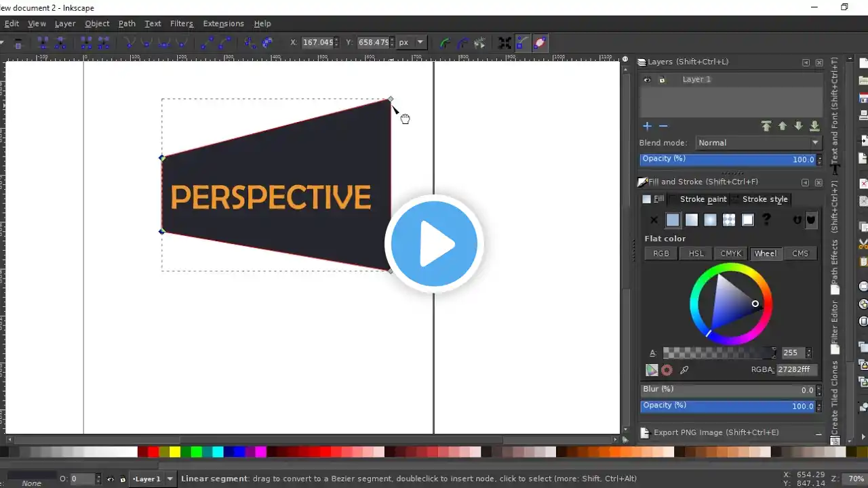Open the Layer menu
This screenshot has height=488, width=868.
65,23
